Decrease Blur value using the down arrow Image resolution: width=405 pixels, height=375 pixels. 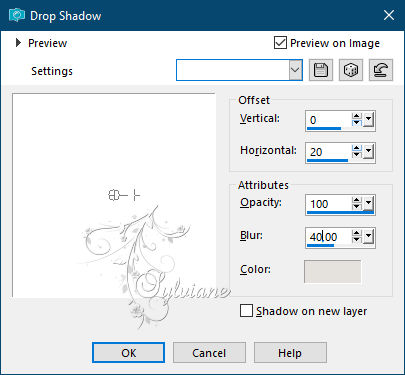(x=357, y=239)
